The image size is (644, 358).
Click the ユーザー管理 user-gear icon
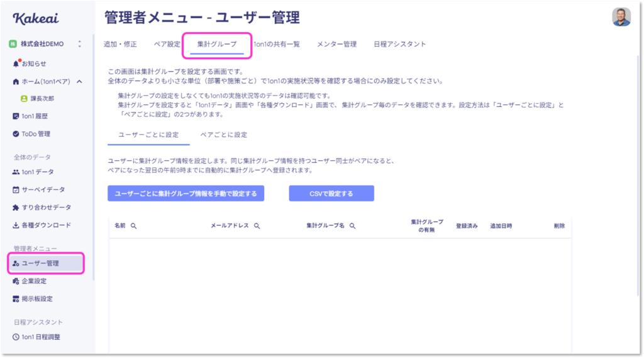(16, 264)
